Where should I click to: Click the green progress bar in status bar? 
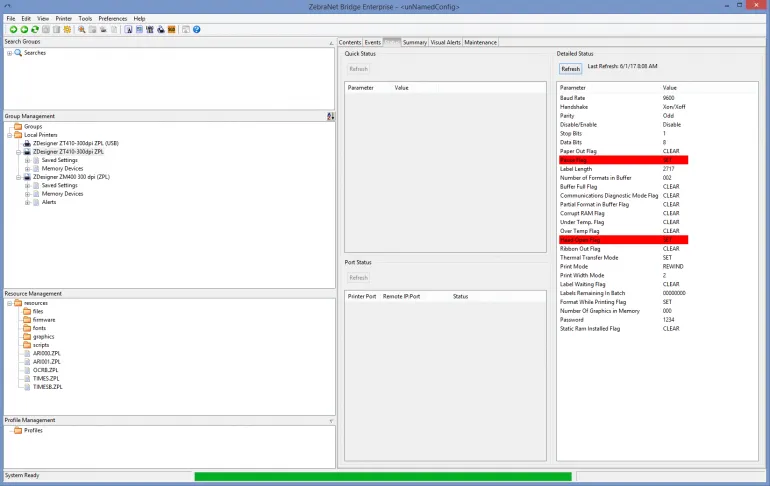383,476
